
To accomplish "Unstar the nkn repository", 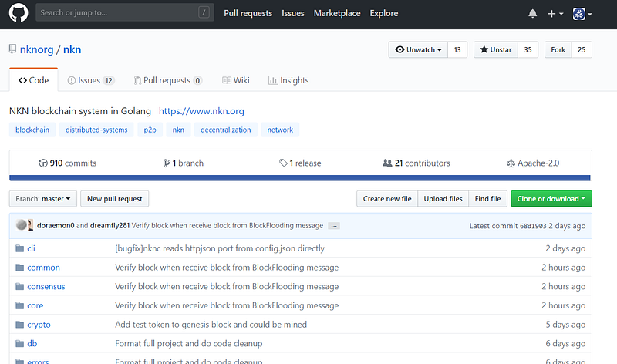I will (x=495, y=49).
